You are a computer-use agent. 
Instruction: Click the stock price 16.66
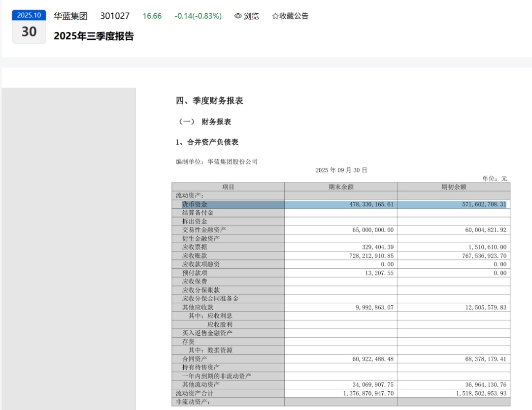point(152,16)
